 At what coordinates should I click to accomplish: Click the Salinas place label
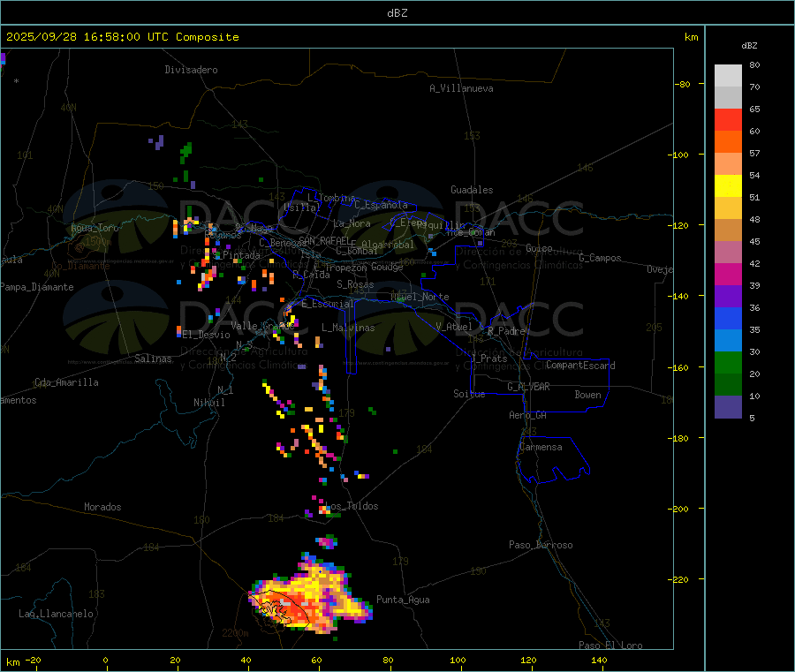click(153, 359)
